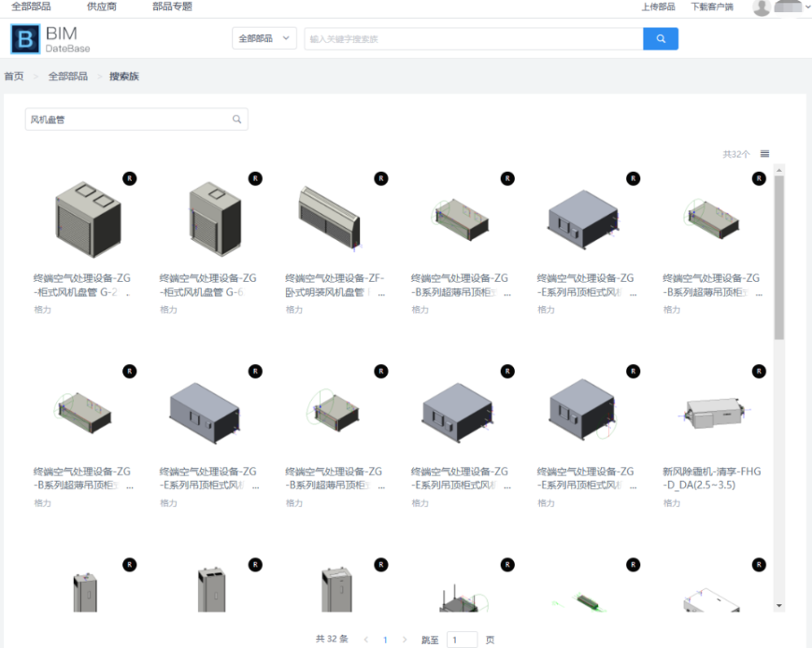Click the 格力 brand under 新风除霾机 card
812x648 pixels.
(x=672, y=502)
